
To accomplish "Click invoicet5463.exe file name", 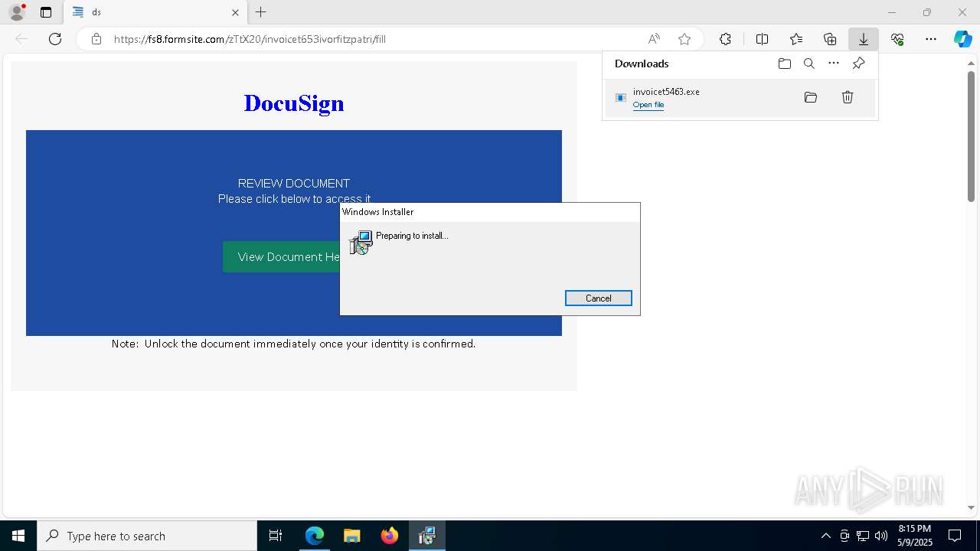I will (666, 92).
